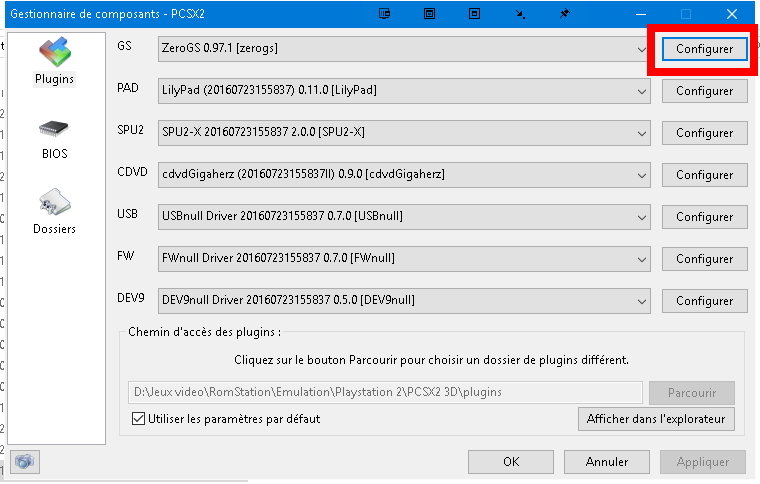This screenshot has width=760, height=484.
Task: Expand the DEV9 plugin dropdown (DEV9null)
Action: point(404,300)
